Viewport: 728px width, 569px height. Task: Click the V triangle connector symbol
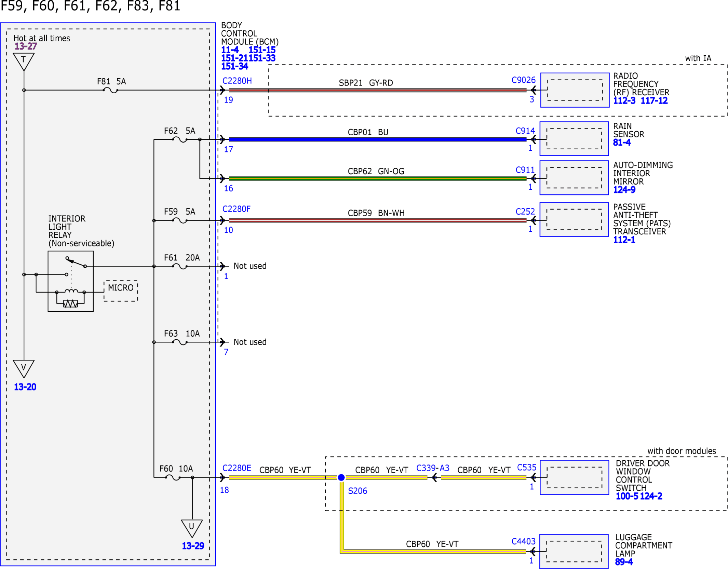click(x=24, y=369)
